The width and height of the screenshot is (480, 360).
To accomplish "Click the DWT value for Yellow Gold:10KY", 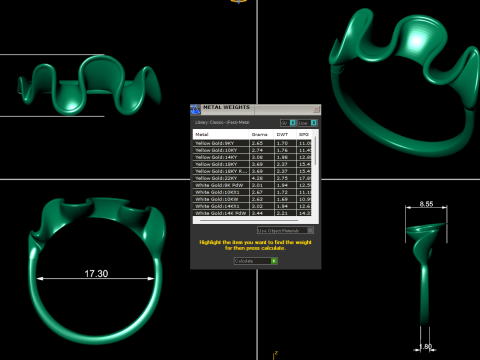I will [282, 150].
